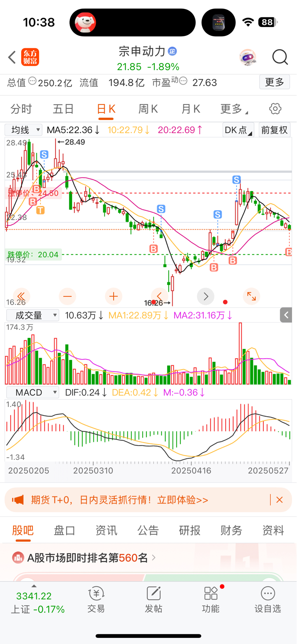Tap info icon beside 总值
This screenshot has height=644, width=297.
point(32,81)
